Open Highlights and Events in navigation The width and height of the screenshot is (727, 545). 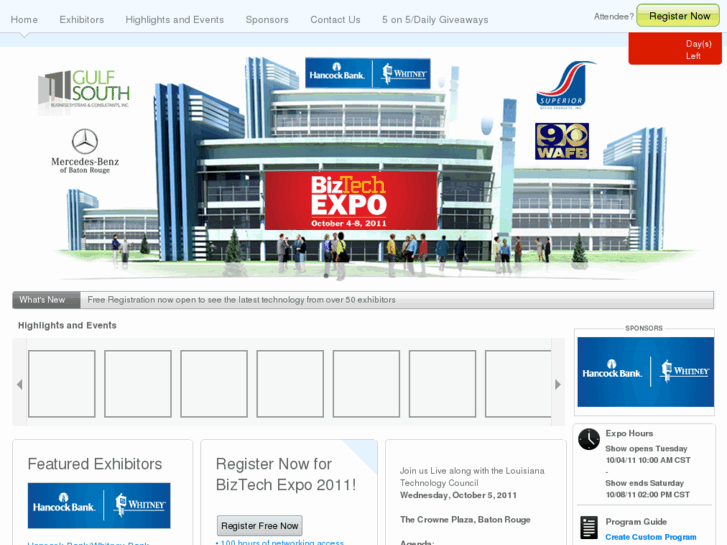(174, 19)
